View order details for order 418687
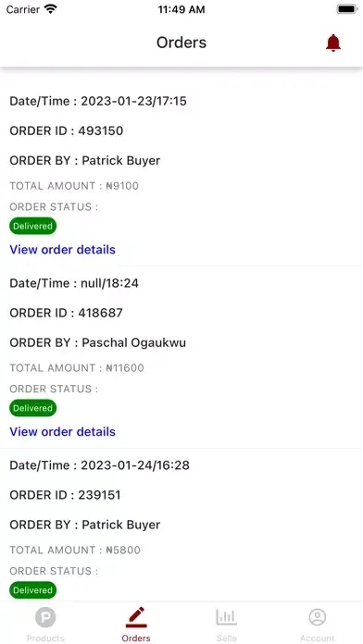 point(62,432)
